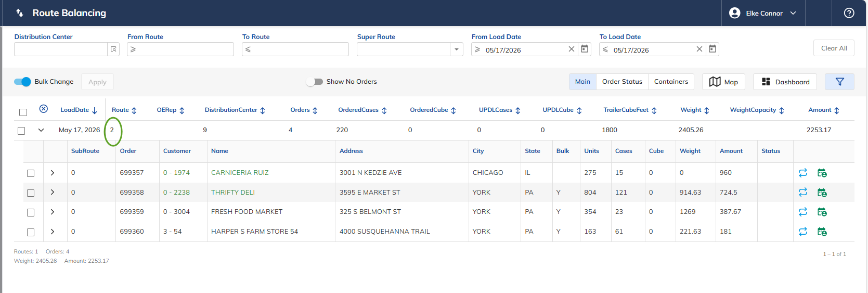Click calendar reschedule icon for order 699358
This screenshot has width=868, height=293.
pos(822,193)
